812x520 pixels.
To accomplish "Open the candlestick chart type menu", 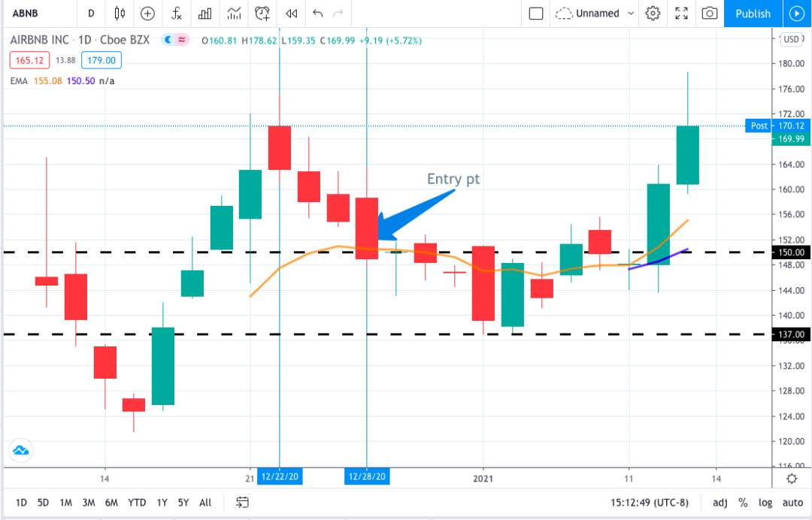I will [x=120, y=14].
